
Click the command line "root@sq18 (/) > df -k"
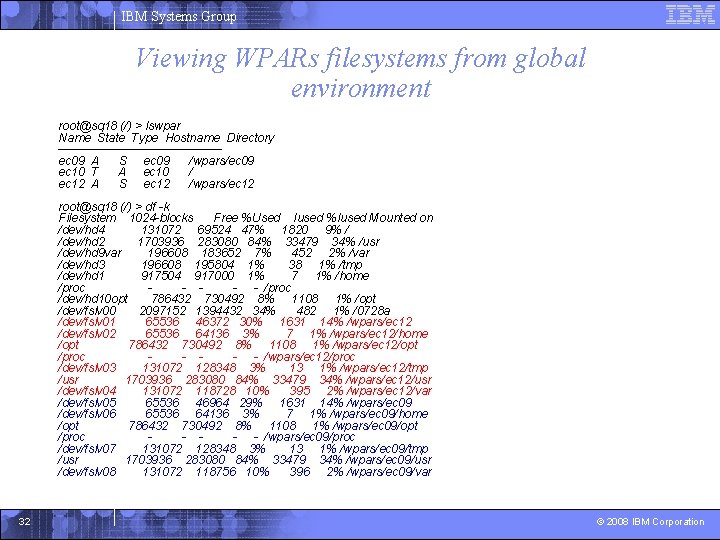coord(114,207)
